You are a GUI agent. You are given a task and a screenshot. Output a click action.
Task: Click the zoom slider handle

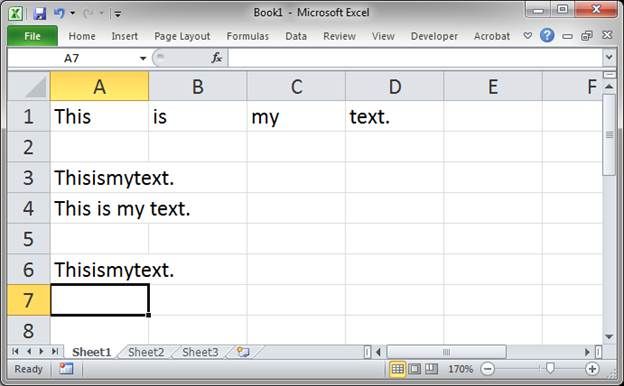click(x=550, y=368)
